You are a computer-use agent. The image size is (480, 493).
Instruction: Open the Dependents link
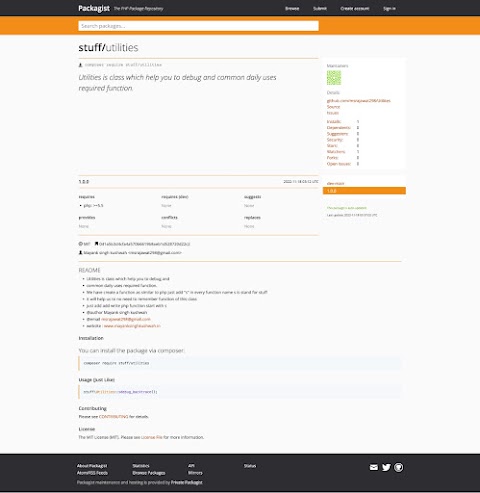pos(339,128)
